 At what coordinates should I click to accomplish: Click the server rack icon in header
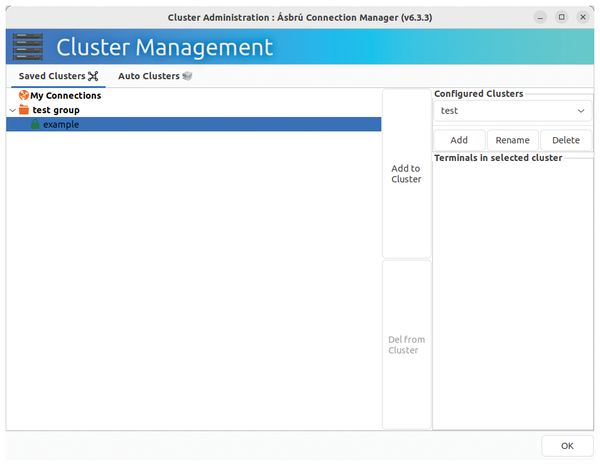point(28,47)
